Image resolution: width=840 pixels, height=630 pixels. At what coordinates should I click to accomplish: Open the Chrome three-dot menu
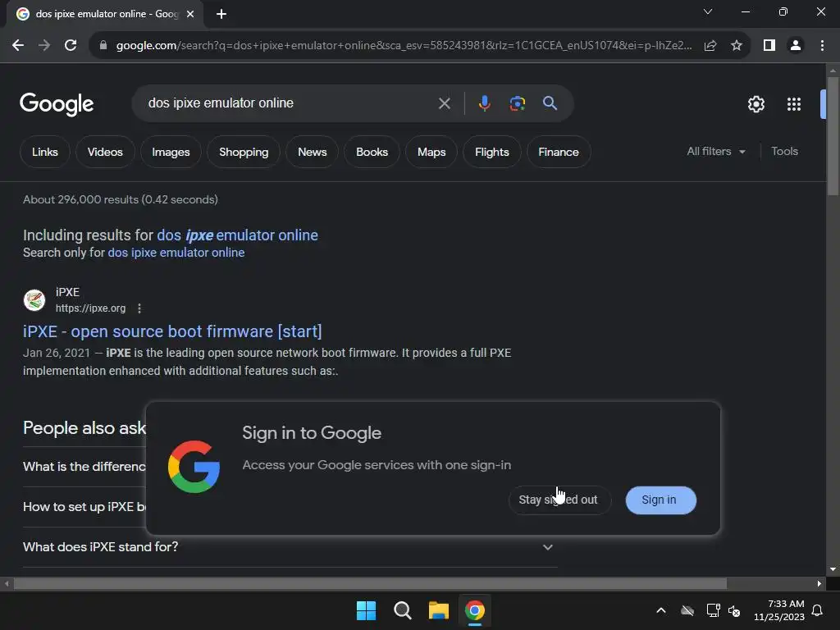click(x=822, y=46)
